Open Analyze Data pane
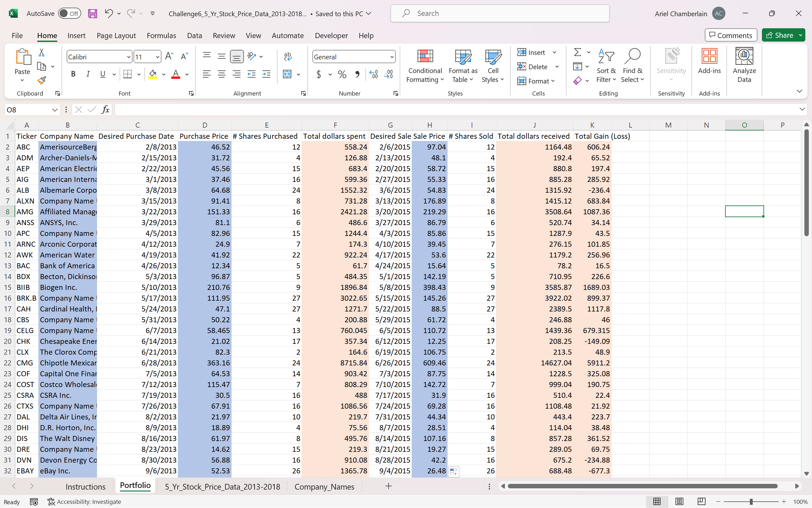 (x=744, y=65)
